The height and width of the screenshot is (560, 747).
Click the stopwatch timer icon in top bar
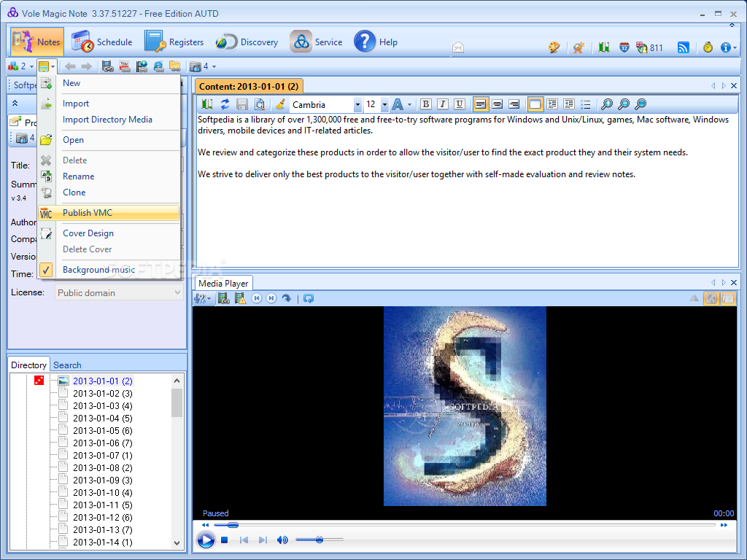coord(708,47)
